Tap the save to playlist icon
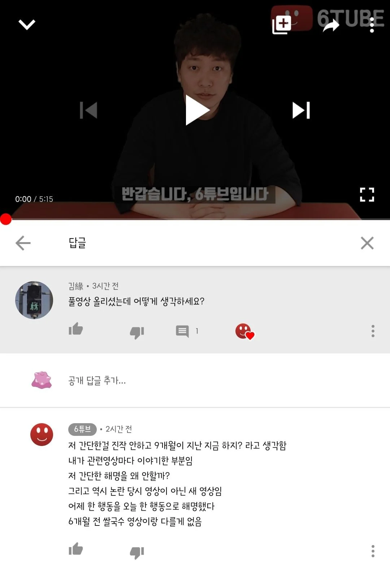Viewport: 390px width, 588px height. pos(281,25)
